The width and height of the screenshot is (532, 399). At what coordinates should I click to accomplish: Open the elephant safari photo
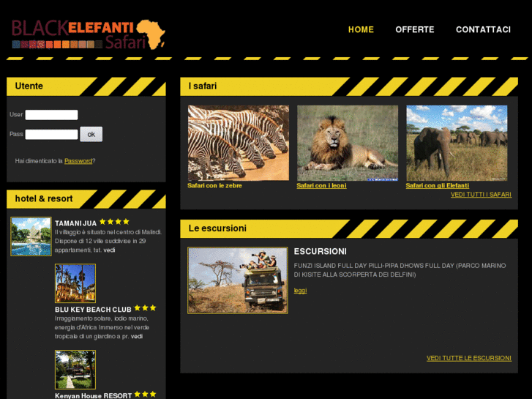pyautogui.click(x=457, y=143)
